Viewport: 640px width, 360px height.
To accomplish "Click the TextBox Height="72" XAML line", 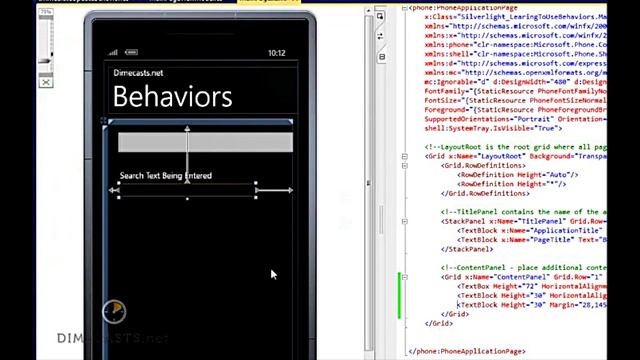I will pos(531,287).
